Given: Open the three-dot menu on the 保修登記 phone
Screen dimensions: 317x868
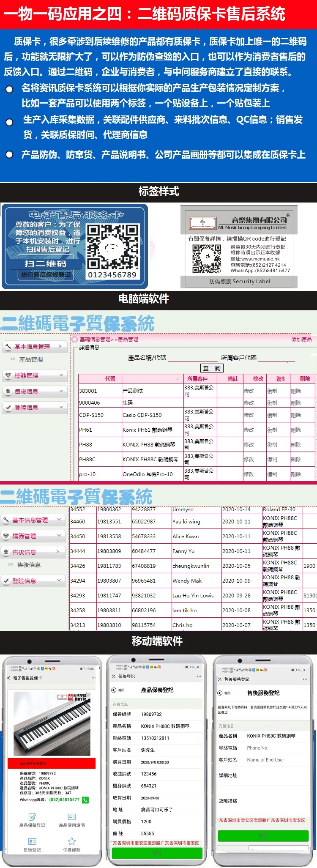Looking at the screenshot, I should coord(199,676).
